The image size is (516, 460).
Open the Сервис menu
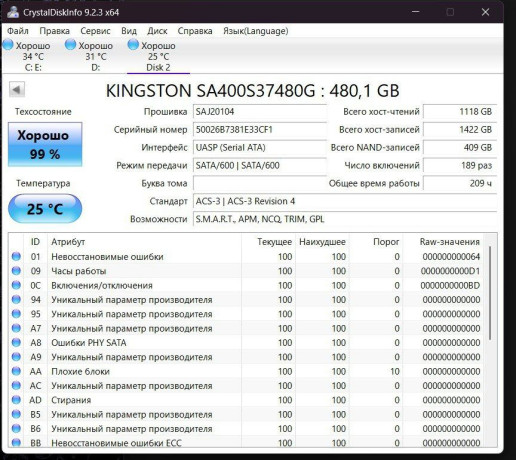95,31
